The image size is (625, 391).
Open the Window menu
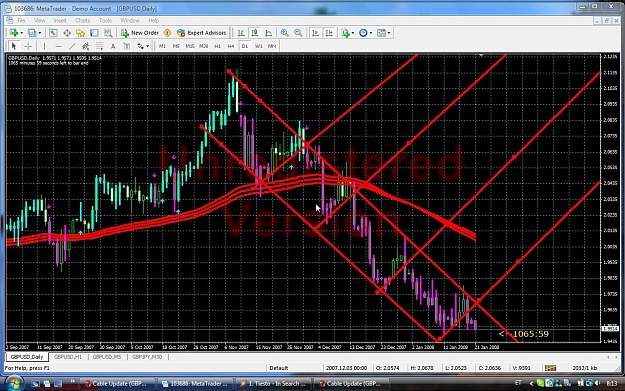point(130,20)
